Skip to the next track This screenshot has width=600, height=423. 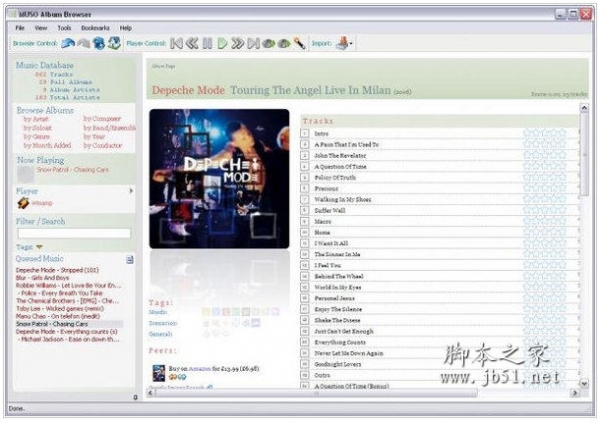(x=253, y=43)
